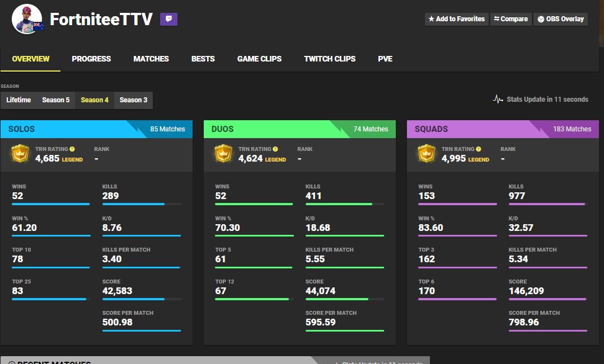Click the Solos card header
604x364 pixels.
point(96,129)
